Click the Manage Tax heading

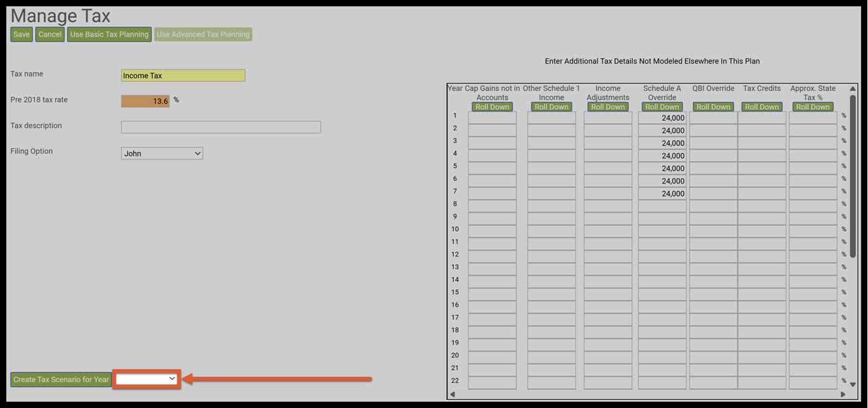click(x=60, y=16)
